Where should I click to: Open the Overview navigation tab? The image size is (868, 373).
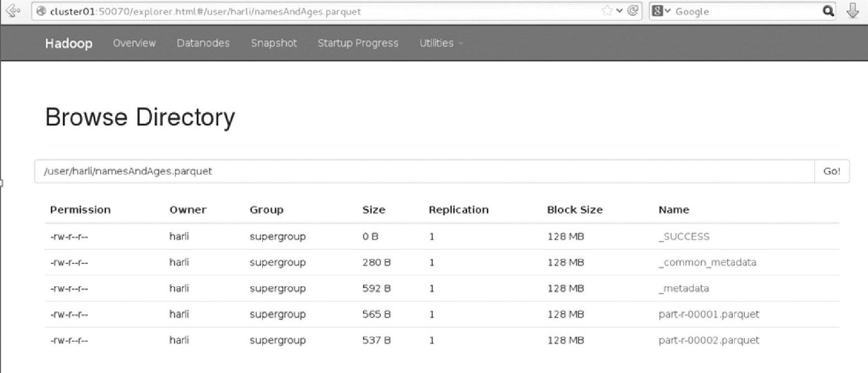(134, 43)
